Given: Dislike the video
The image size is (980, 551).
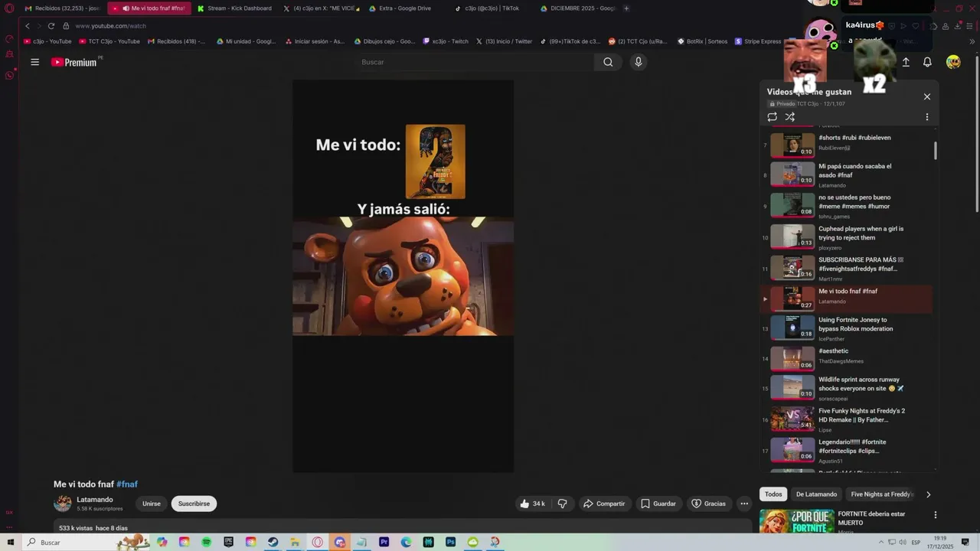Looking at the screenshot, I should 562,504.
